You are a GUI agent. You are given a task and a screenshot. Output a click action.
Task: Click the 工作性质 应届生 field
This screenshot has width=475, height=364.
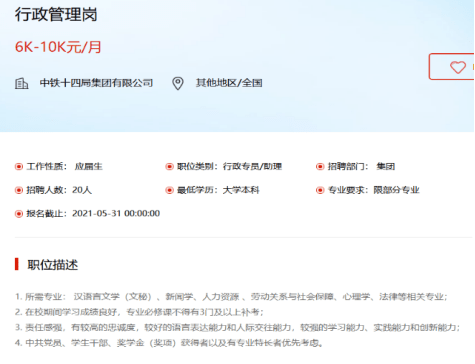tap(64, 166)
